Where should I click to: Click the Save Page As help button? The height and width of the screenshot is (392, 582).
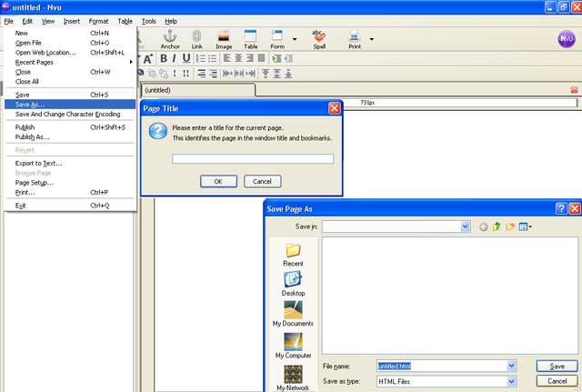tap(561, 209)
